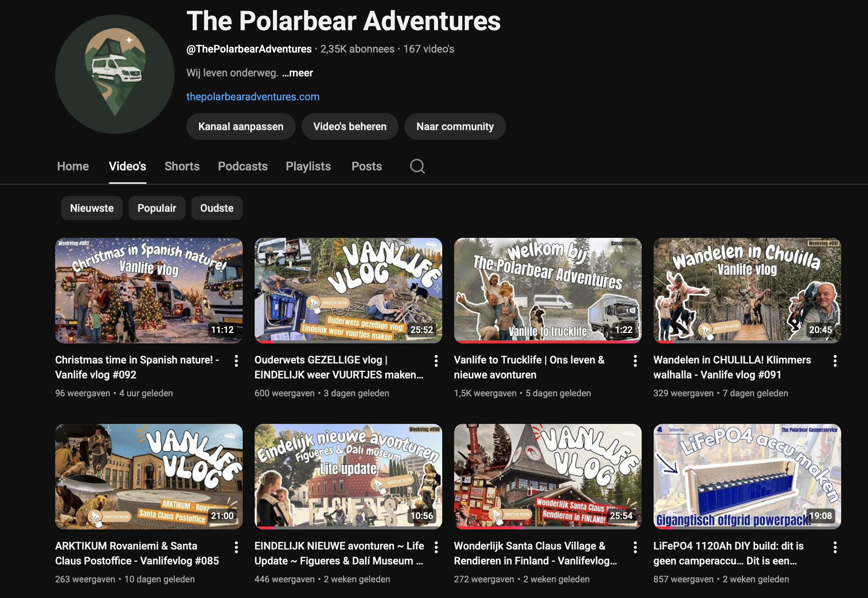The image size is (868, 598).
Task: Click watch progress bar on Rendieren in Finland thumbnail
Action: pyautogui.click(x=548, y=528)
